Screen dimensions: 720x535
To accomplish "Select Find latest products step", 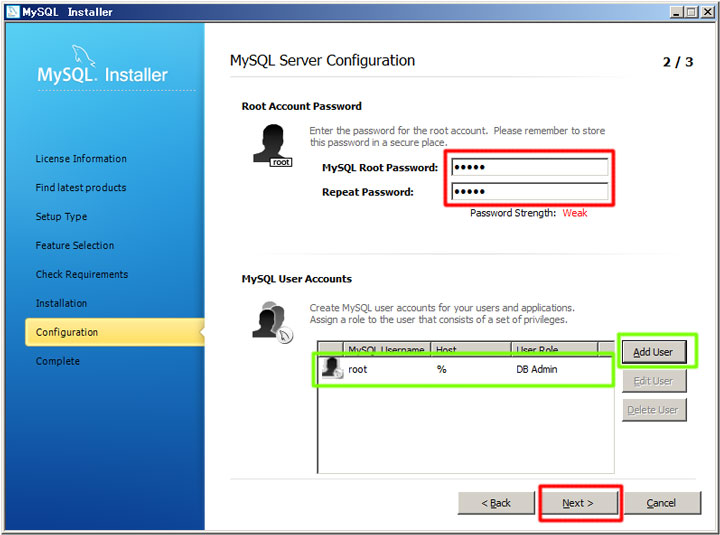I will [x=81, y=188].
